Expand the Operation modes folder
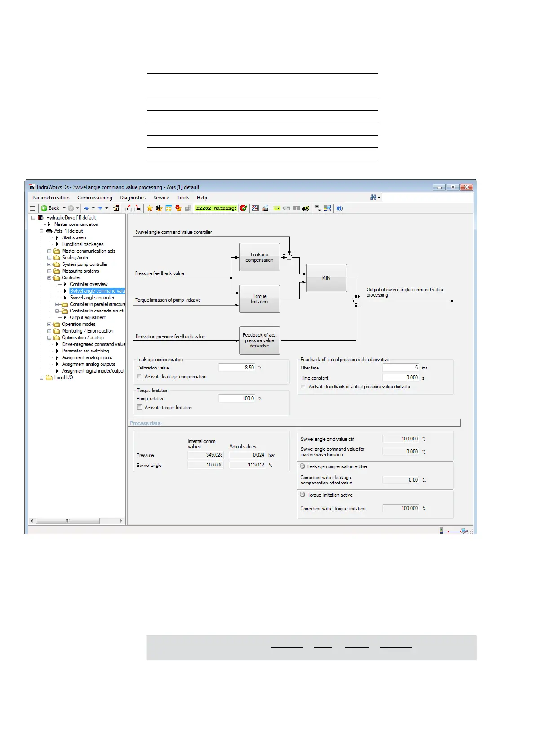 point(49,324)
